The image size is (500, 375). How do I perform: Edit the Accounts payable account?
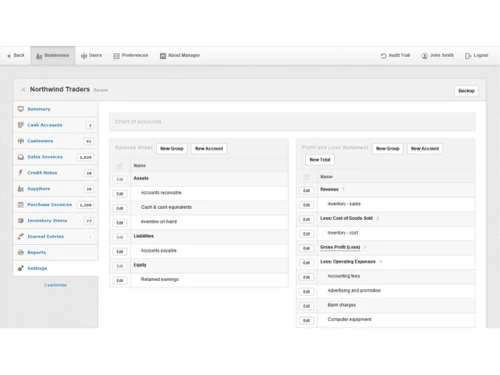click(x=120, y=252)
